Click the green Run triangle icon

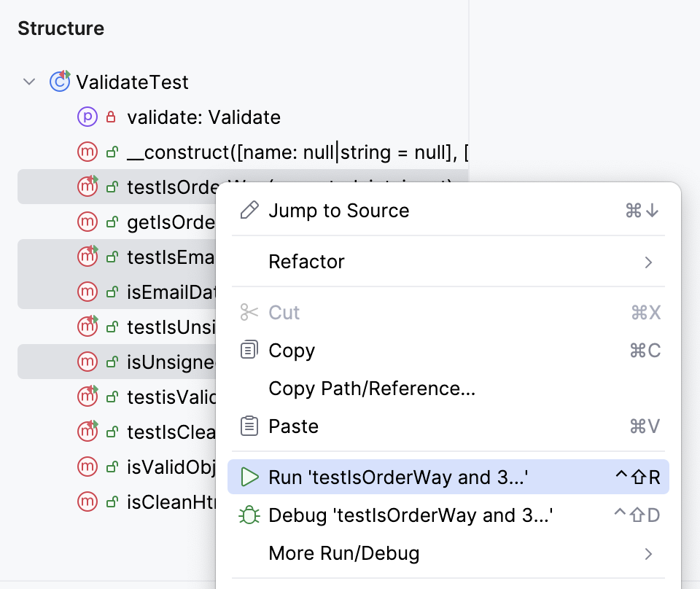(x=249, y=477)
